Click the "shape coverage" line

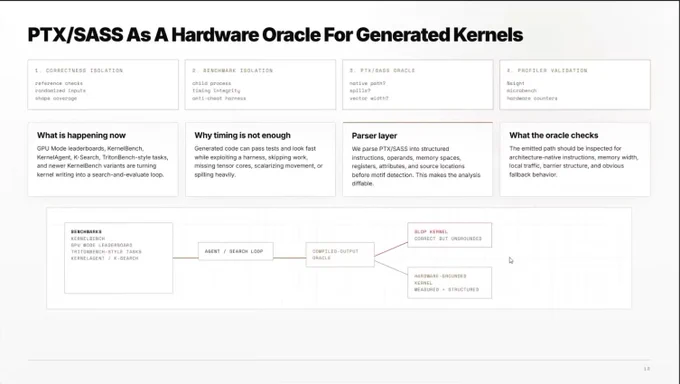pos(56,98)
